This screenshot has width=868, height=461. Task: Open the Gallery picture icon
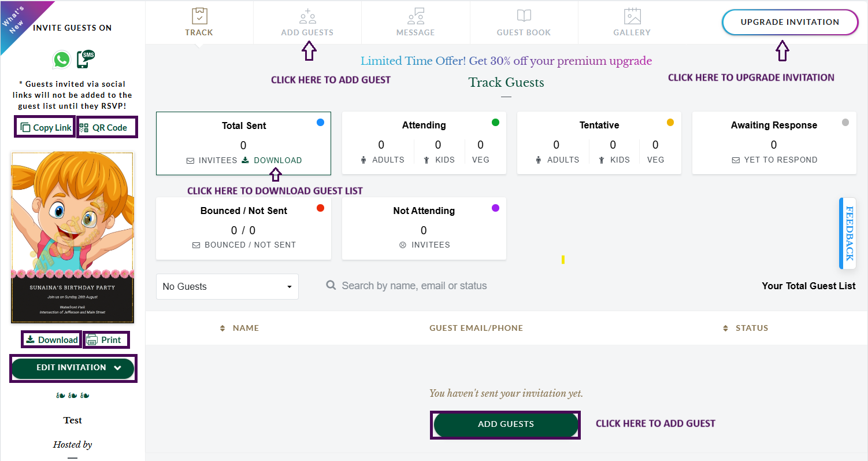click(x=632, y=16)
